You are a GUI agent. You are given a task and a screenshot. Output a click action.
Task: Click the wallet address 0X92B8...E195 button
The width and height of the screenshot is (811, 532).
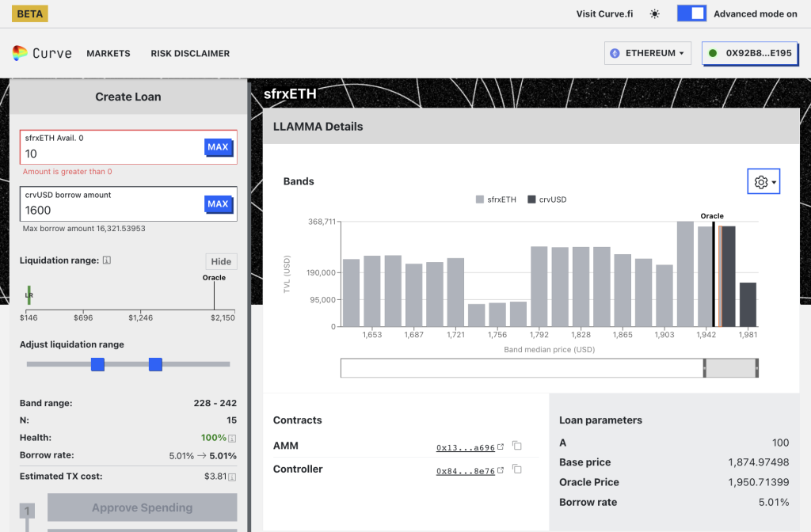750,53
